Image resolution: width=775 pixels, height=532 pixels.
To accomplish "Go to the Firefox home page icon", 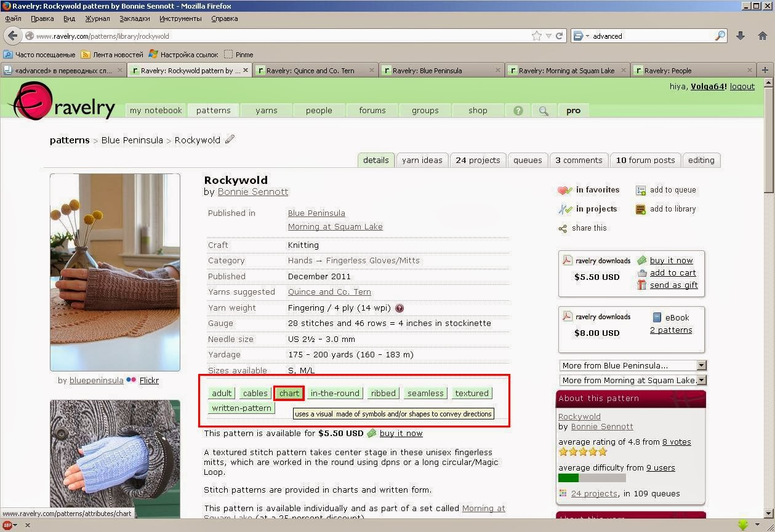I will point(763,36).
